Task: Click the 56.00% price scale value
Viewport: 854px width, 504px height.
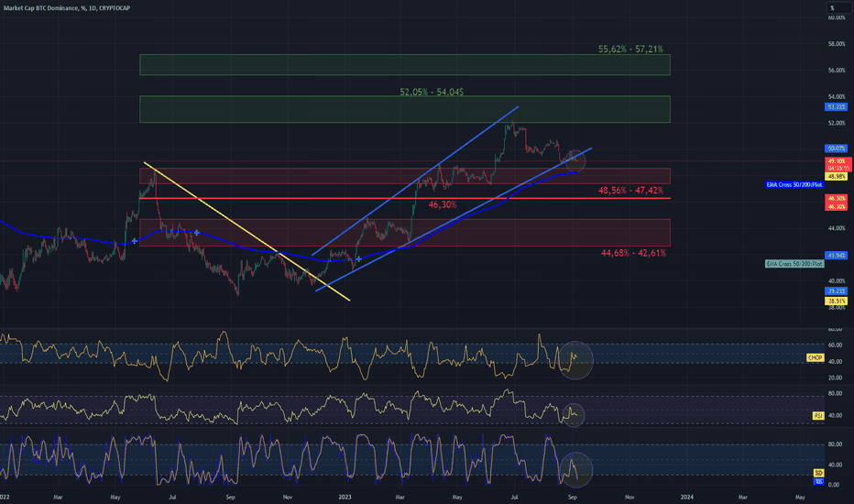Action: 837,71
